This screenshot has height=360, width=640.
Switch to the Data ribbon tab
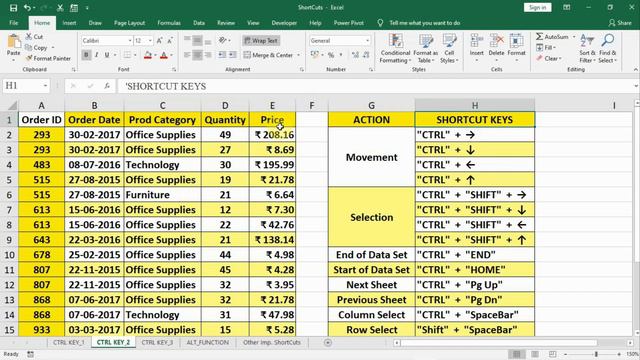[x=199, y=23]
